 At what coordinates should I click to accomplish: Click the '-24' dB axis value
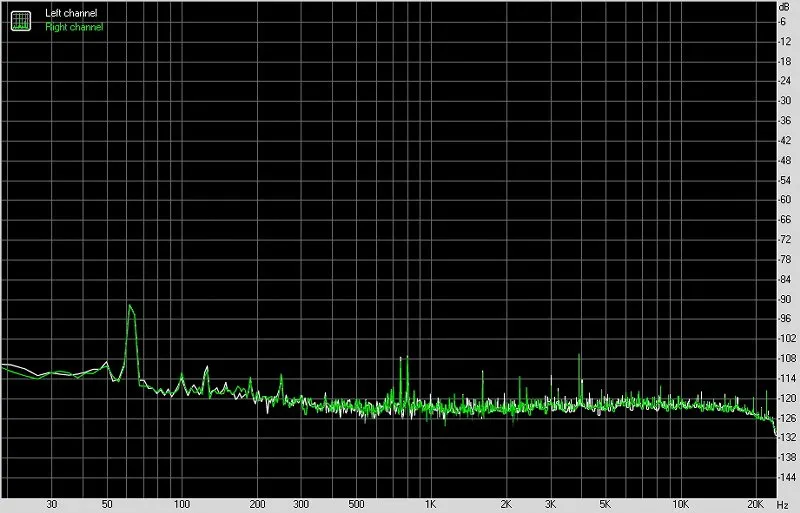pos(785,81)
